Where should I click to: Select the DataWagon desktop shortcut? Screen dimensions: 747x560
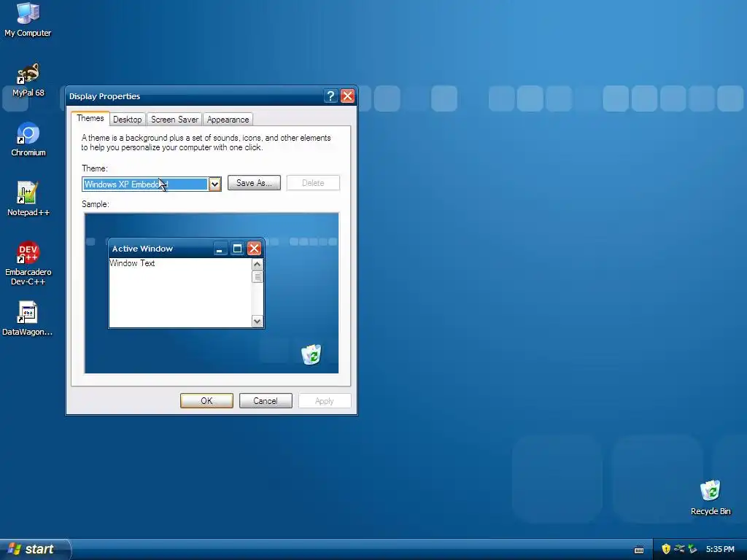27,319
